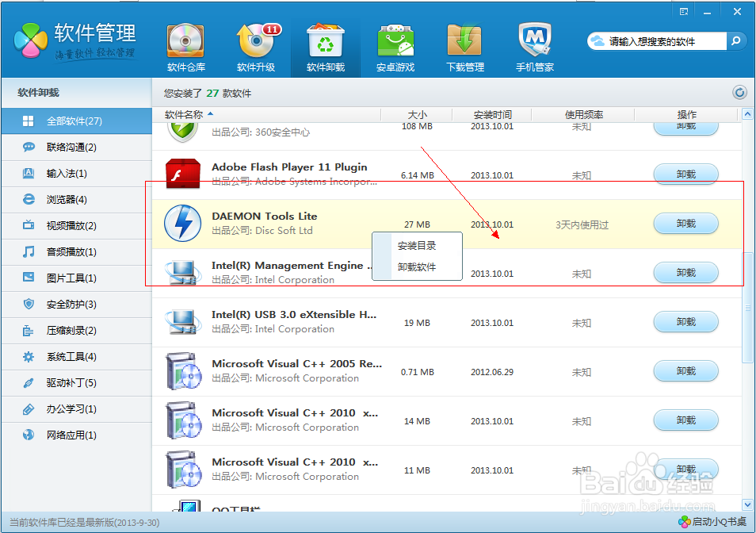This screenshot has height=533, width=756.
Task: Click the 6.14 MB size value
Action: (418, 175)
